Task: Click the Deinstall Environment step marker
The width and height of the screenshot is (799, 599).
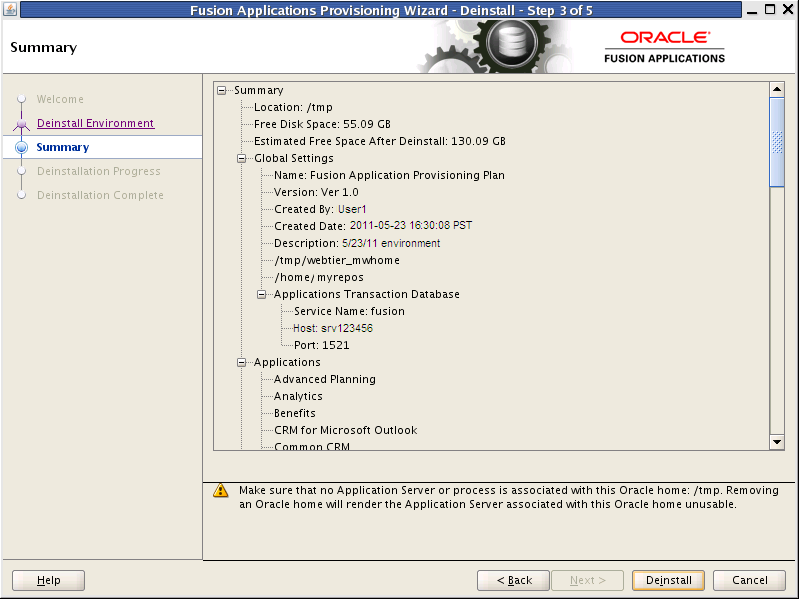Action: point(21,124)
